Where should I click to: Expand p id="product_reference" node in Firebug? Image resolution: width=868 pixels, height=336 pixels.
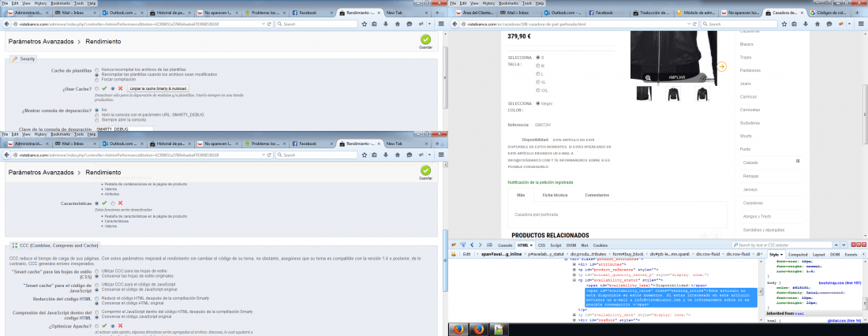tap(574, 270)
